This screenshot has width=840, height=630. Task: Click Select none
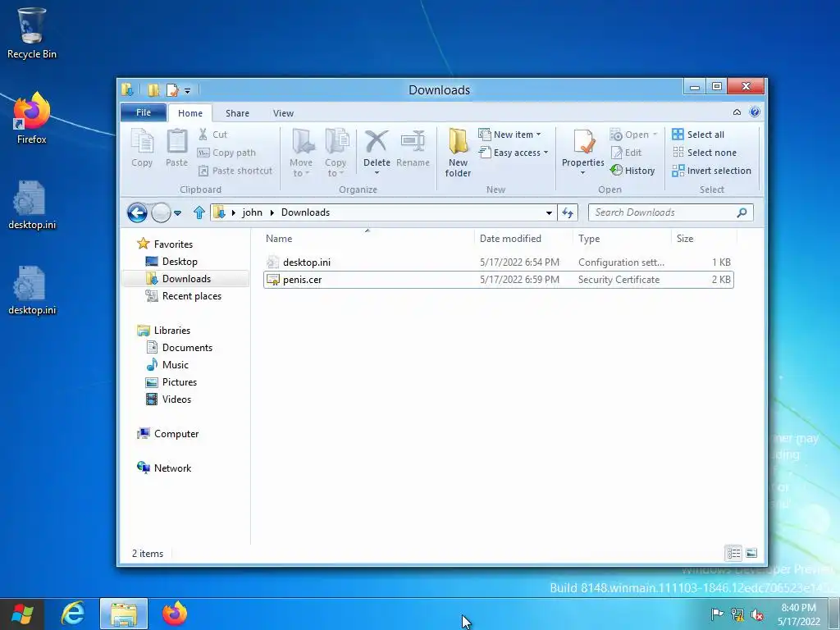705,153
